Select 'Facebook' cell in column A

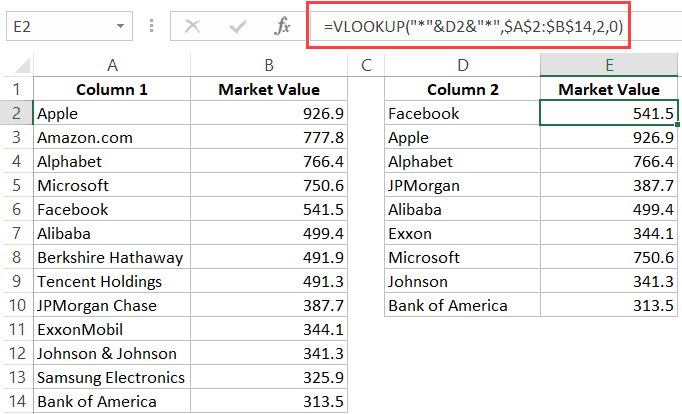click(112, 209)
